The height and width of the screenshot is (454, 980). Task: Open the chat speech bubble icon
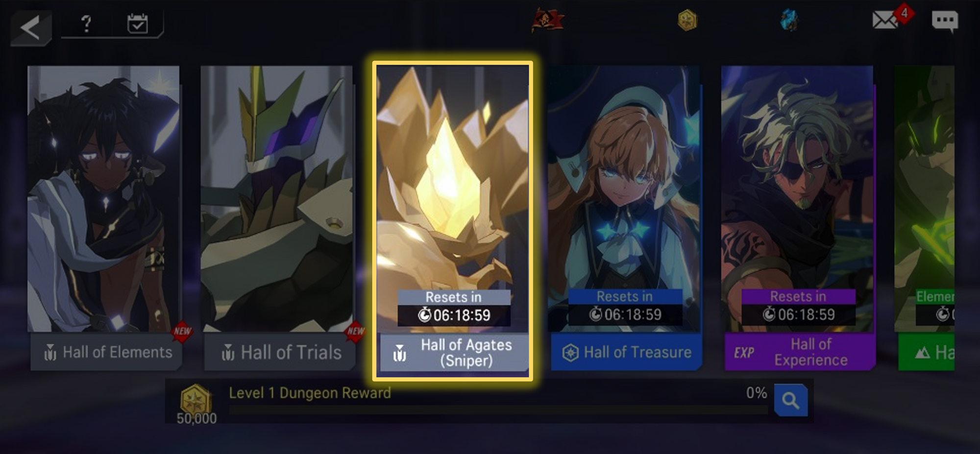click(x=945, y=21)
